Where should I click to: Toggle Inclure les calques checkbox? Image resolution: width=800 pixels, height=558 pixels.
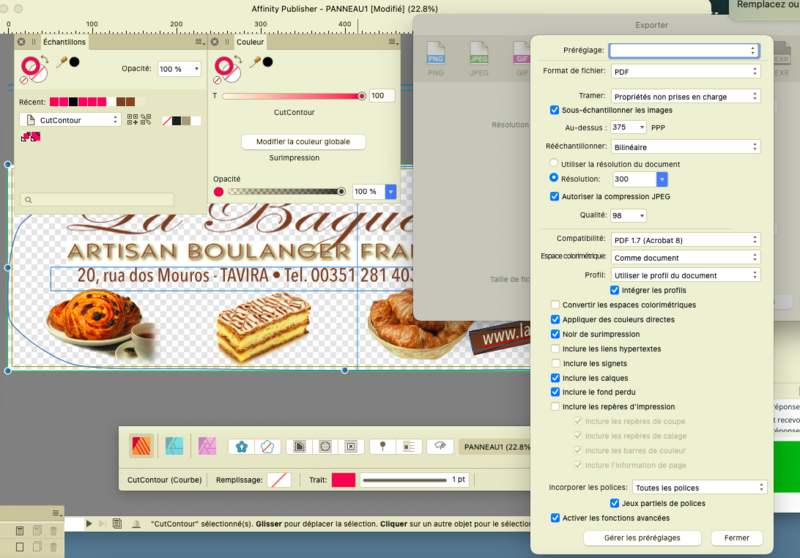pos(555,378)
